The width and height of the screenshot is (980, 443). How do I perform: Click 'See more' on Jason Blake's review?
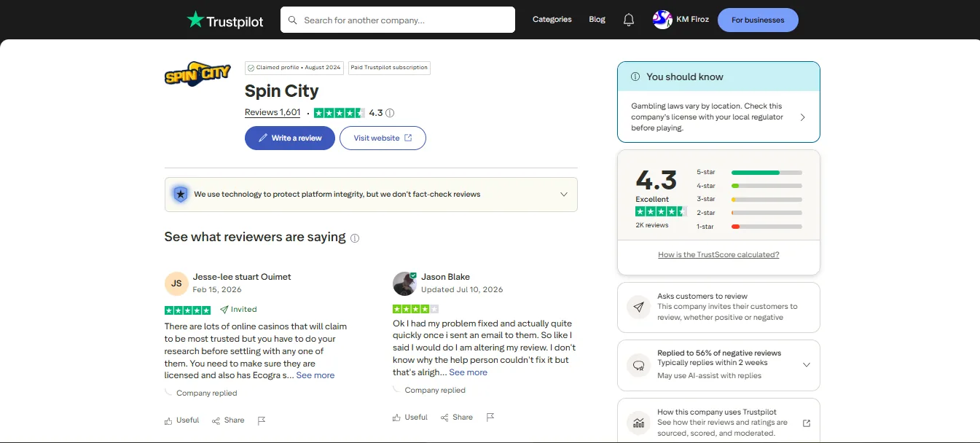coord(469,372)
